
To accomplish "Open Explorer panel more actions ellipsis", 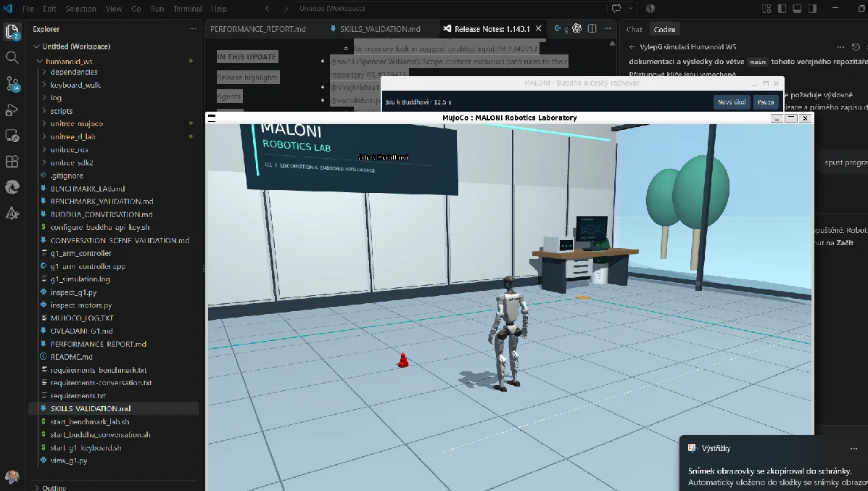I will click(193, 29).
